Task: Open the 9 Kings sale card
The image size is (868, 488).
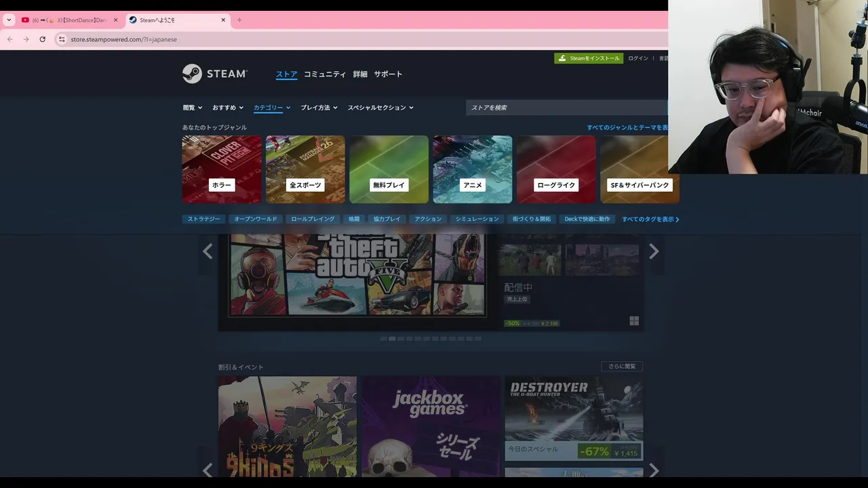Action: (288, 427)
